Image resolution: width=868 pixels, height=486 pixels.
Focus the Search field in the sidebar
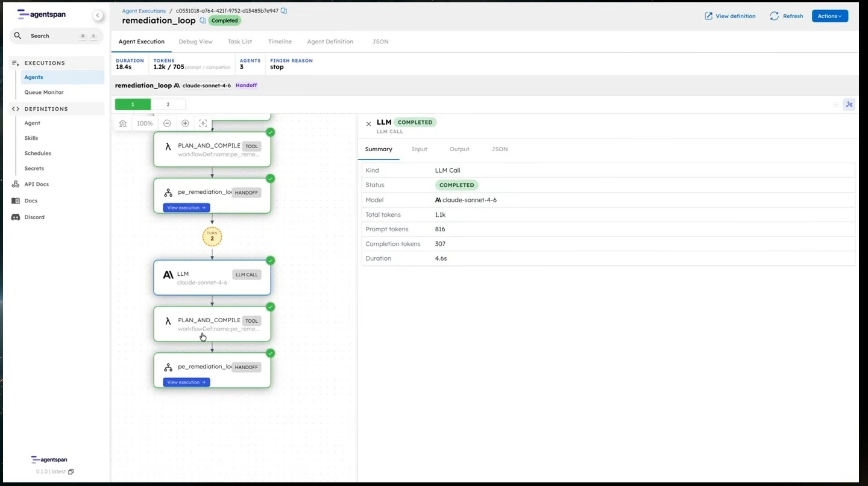(57, 36)
